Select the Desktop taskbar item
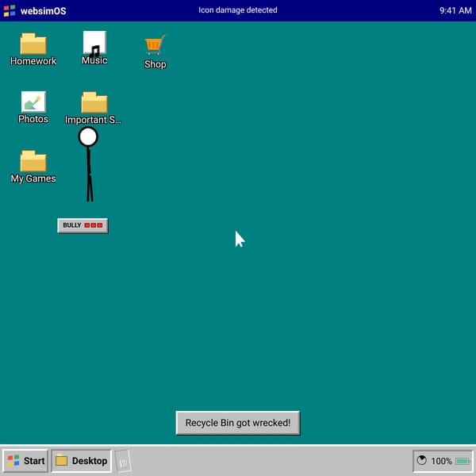476x476 pixels. pos(82,460)
